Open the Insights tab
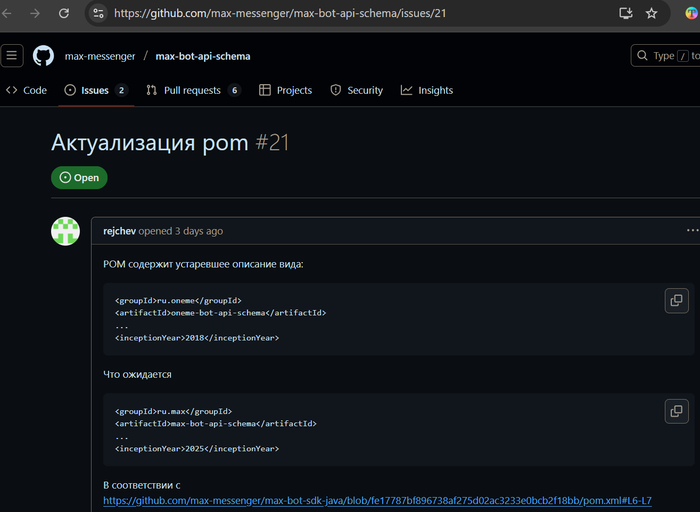 tap(427, 90)
